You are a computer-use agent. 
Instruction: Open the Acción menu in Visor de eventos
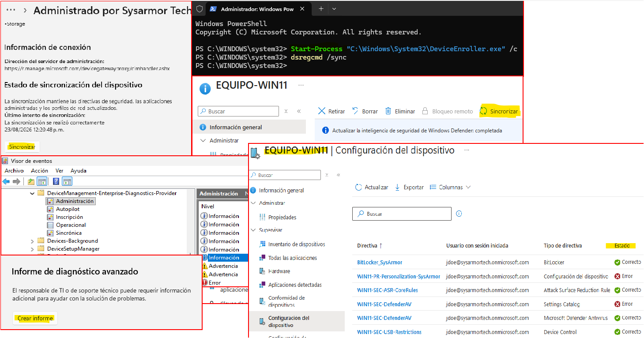click(x=39, y=170)
